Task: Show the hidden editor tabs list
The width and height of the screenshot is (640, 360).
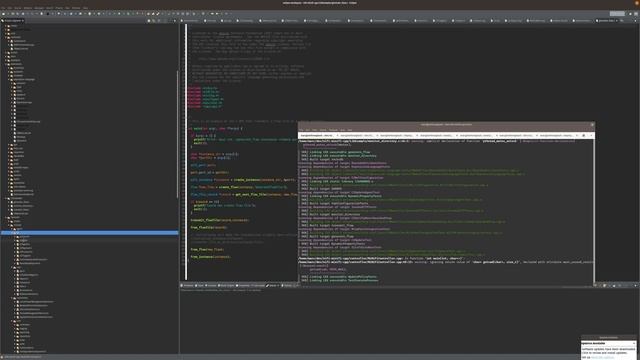Action: tap(622, 20)
